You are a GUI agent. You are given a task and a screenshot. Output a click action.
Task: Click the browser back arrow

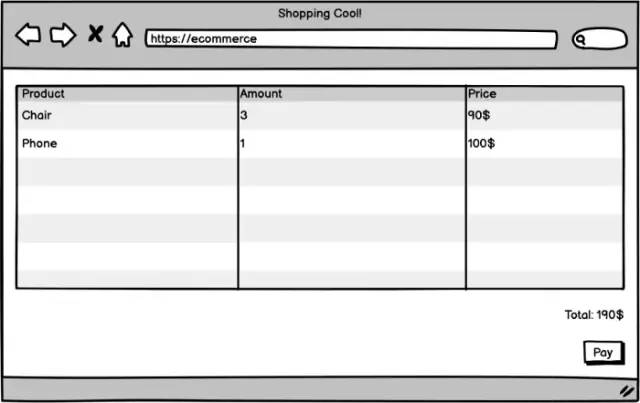click(x=28, y=36)
